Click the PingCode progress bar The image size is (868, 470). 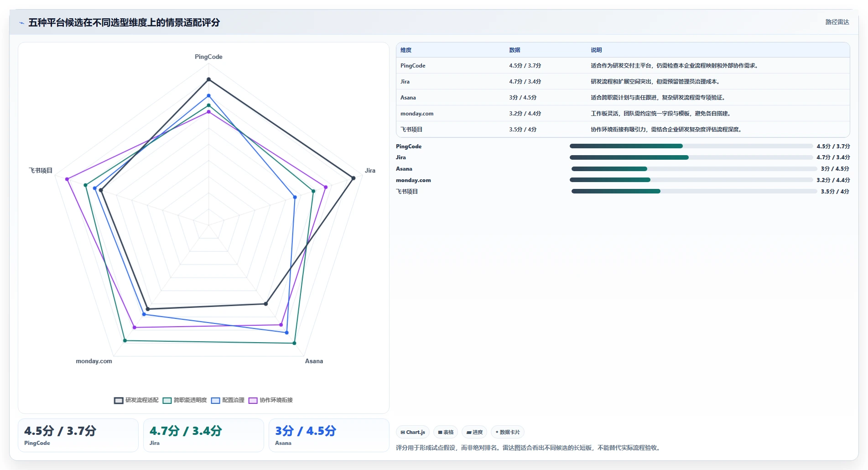coord(691,146)
